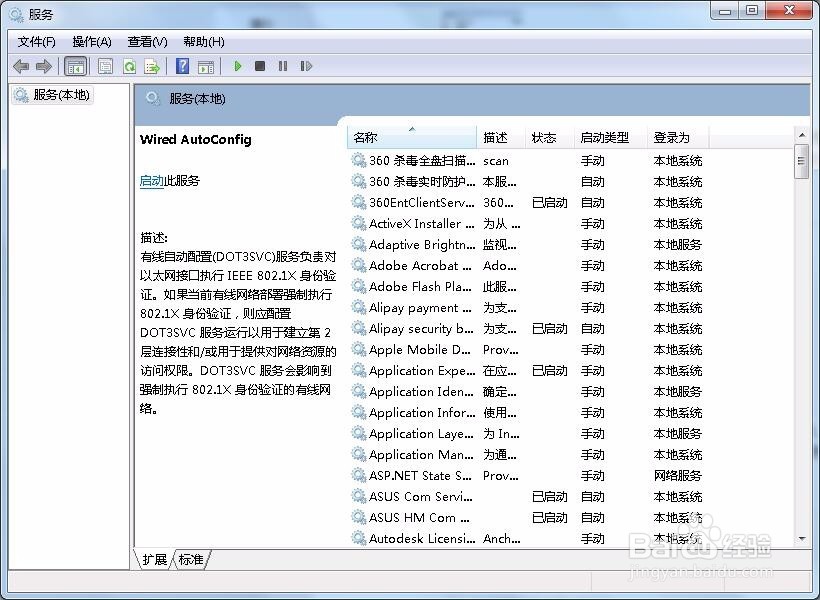Click the 启动 link to start service
This screenshot has width=820, height=600.
[152, 181]
